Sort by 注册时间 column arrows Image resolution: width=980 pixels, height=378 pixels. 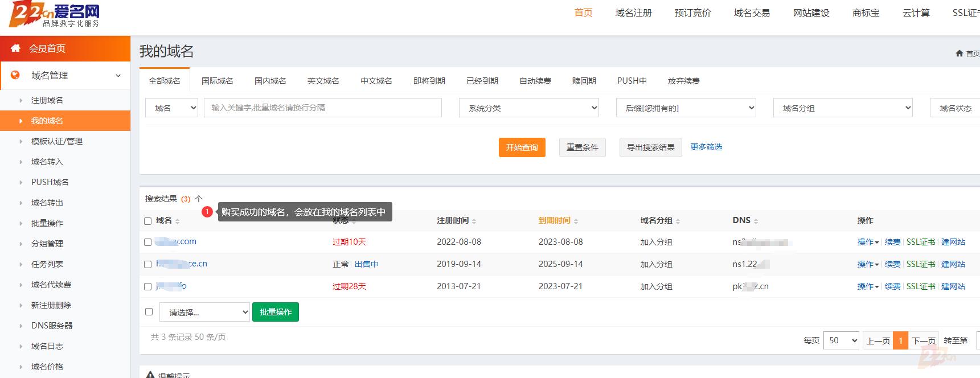point(474,221)
